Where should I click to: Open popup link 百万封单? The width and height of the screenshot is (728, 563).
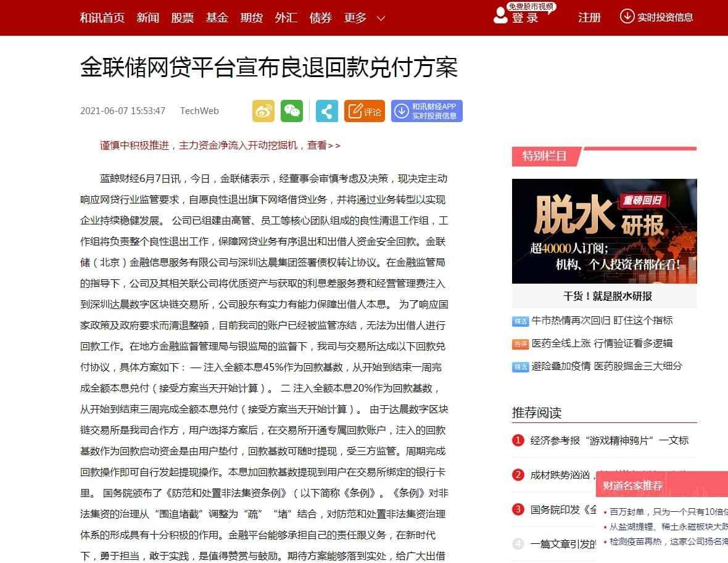[668, 511]
